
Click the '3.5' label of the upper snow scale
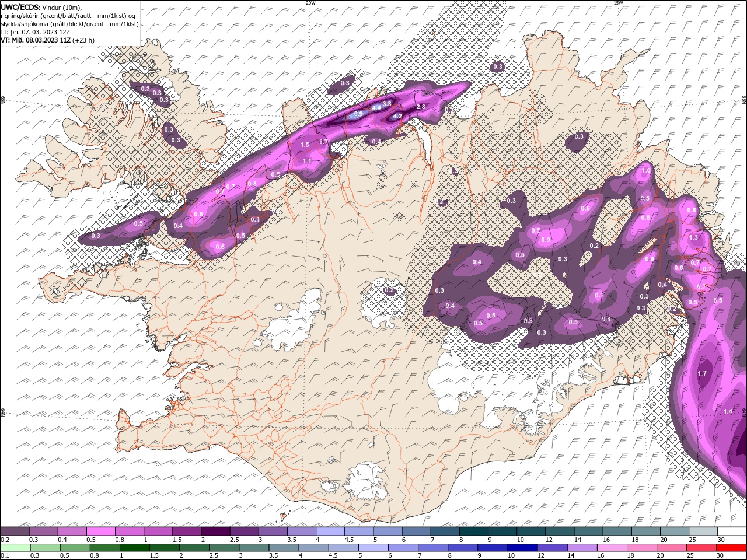[x=292, y=540]
